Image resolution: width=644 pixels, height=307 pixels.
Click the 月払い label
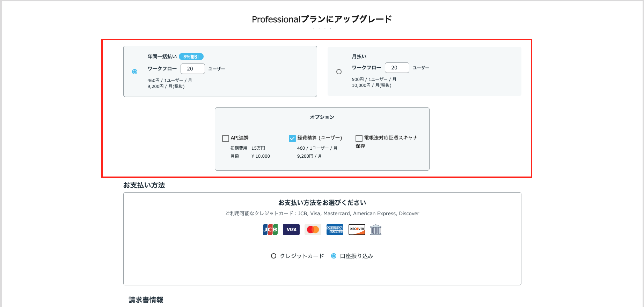pos(359,57)
